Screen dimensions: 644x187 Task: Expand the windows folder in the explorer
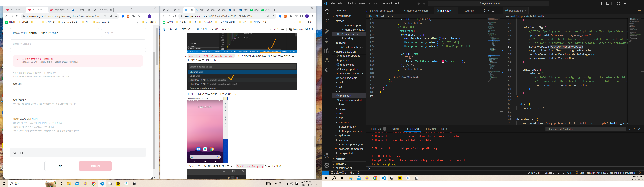point(348,122)
